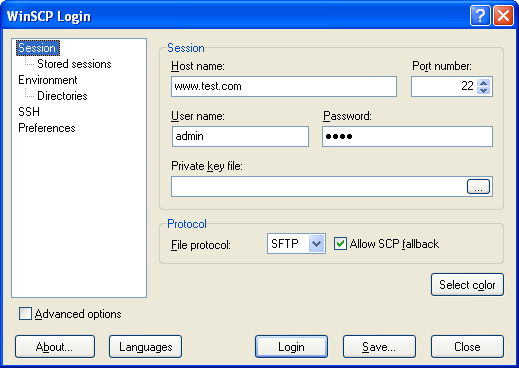Open the About... dialog

(x=55, y=347)
